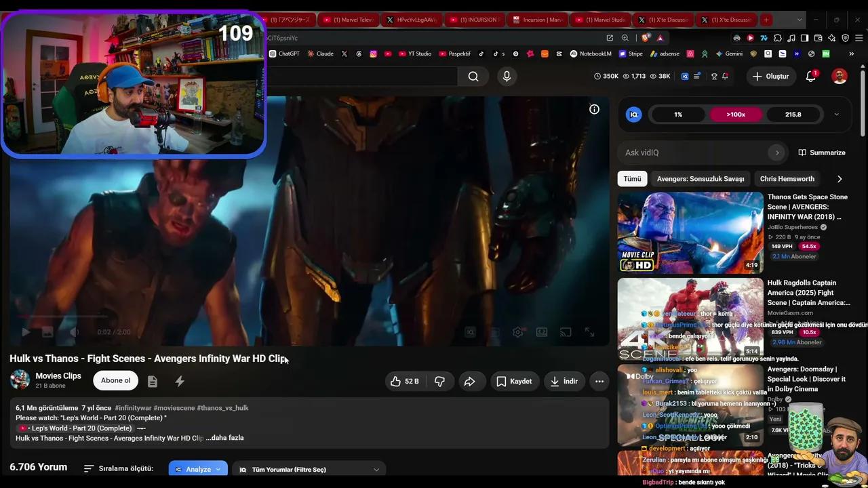Open the document icon beside Abone ol
Screen dimensions: 868x488
click(x=153, y=382)
